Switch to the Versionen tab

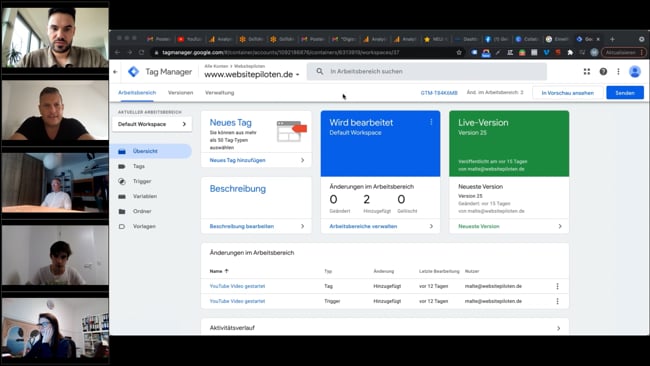[x=180, y=92]
